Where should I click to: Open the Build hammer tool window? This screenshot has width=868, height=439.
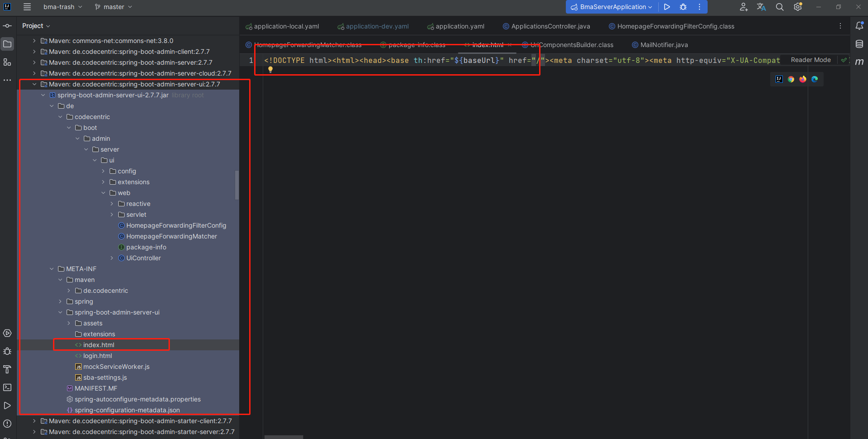point(7,369)
